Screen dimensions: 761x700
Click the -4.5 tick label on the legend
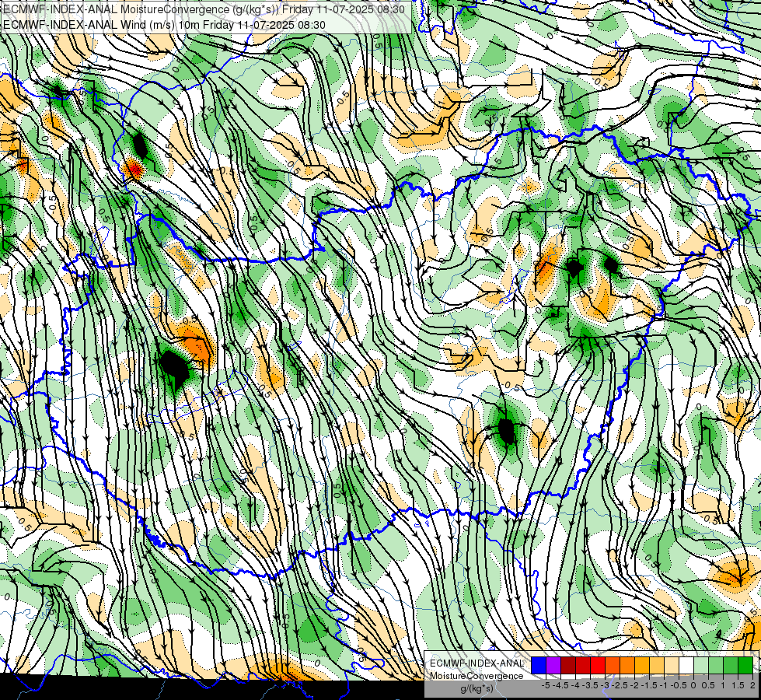point(560,685)
